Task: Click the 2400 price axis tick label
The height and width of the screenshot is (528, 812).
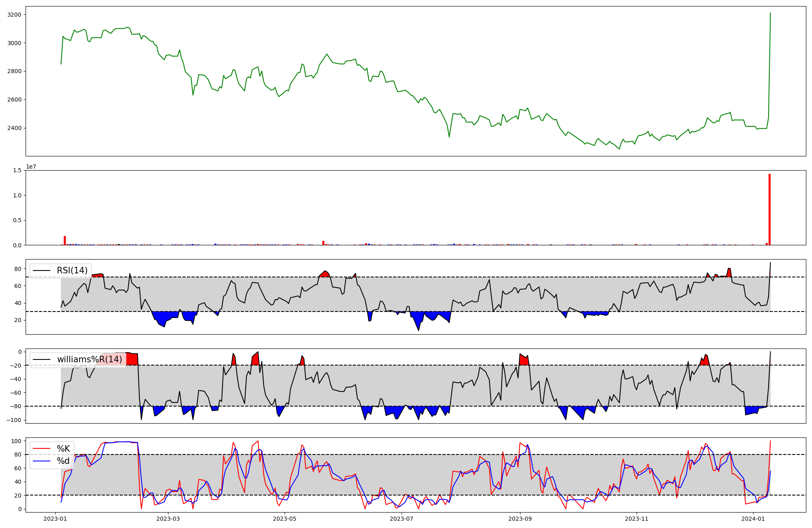Action: (x=15, y=128)
